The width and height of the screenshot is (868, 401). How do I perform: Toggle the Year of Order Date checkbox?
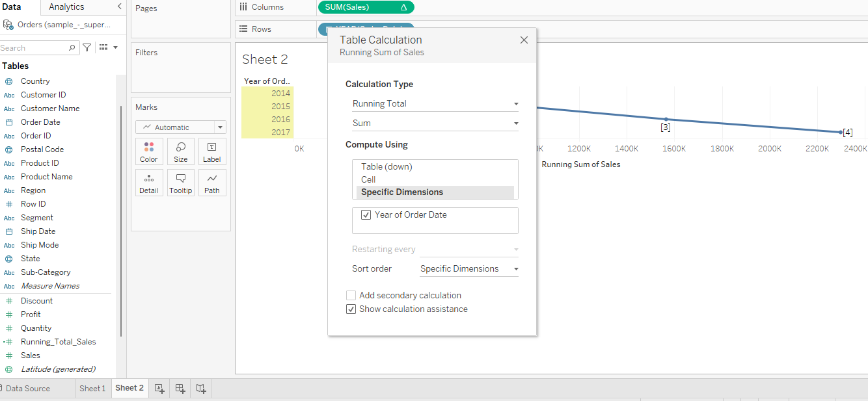click(366, 214)
